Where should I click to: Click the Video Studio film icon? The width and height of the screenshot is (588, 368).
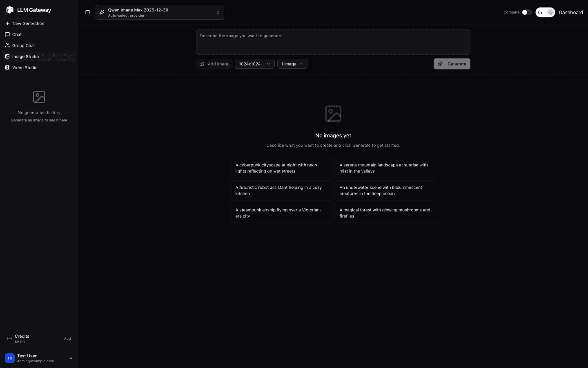(x=7, y=67)
